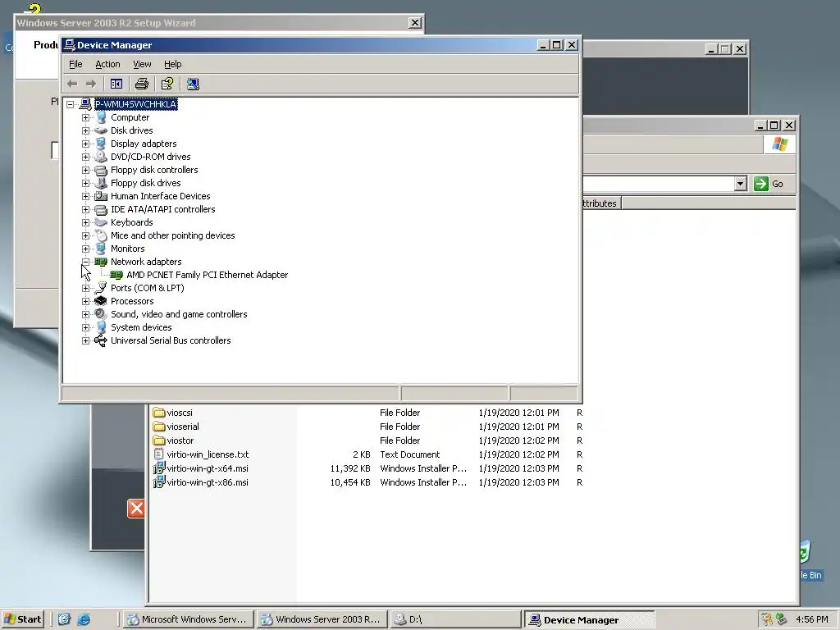Select the viostor folder

[180, 441]
